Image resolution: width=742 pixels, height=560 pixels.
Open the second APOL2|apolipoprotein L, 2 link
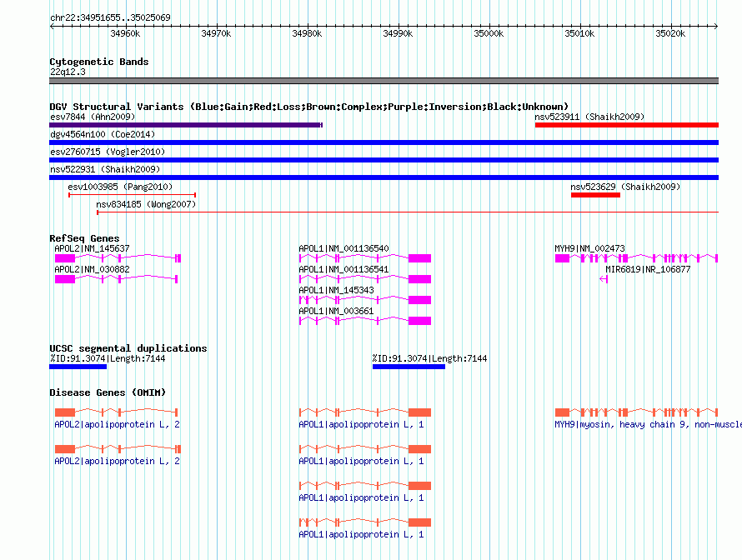pos(117,461)
